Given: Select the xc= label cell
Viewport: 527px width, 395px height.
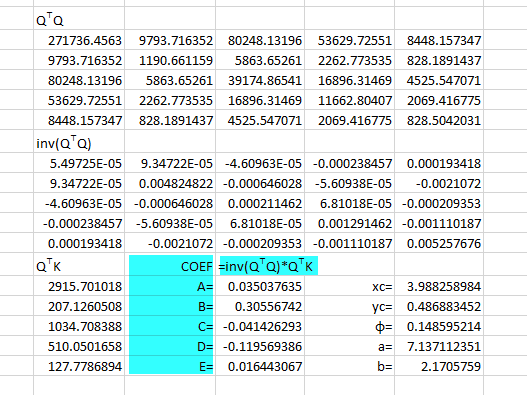Looking at the screenshot, I should coord(350,286).
